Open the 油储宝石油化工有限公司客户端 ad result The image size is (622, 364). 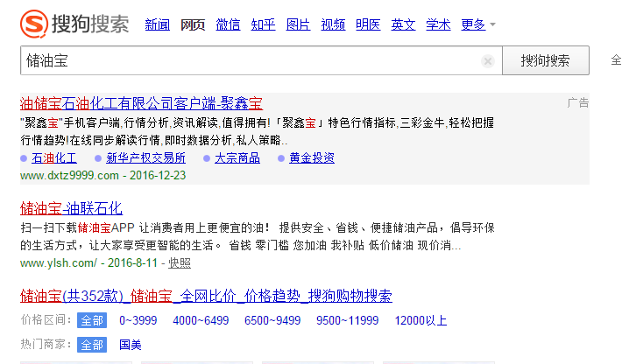click(x=141, y=104)
